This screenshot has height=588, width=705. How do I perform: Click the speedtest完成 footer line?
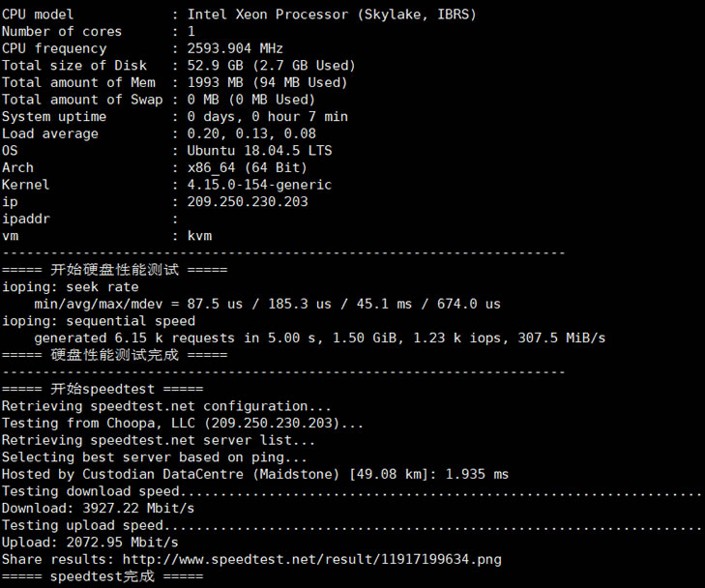point(103,576)
